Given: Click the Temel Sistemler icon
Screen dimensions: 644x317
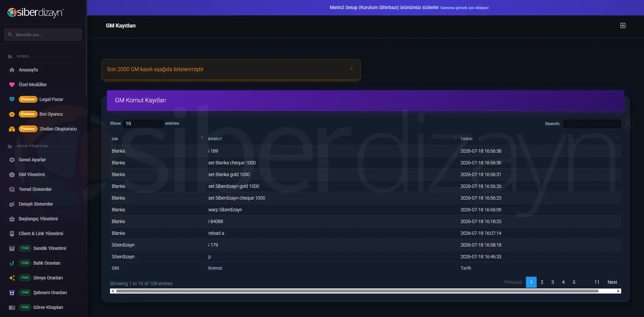Looking at the screenshot, I should pos(12,189).
